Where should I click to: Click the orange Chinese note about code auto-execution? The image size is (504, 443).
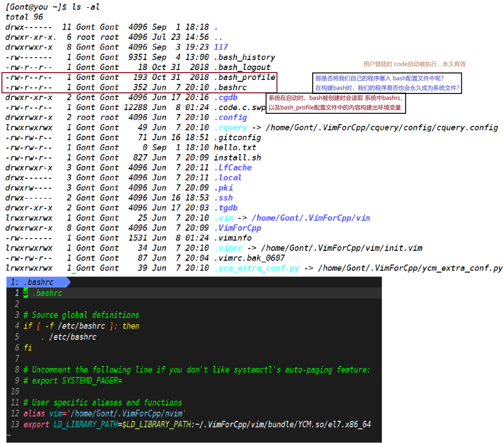(x=414, y=64)
